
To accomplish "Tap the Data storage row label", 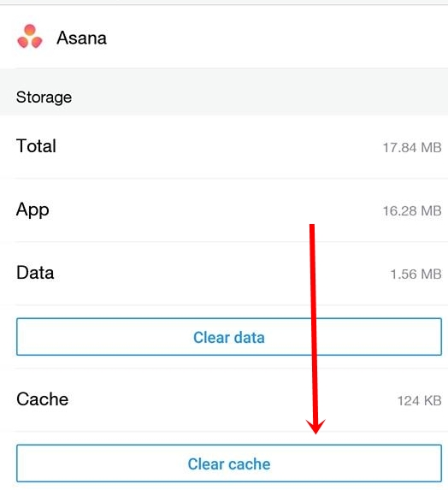I will click(35, 273).
